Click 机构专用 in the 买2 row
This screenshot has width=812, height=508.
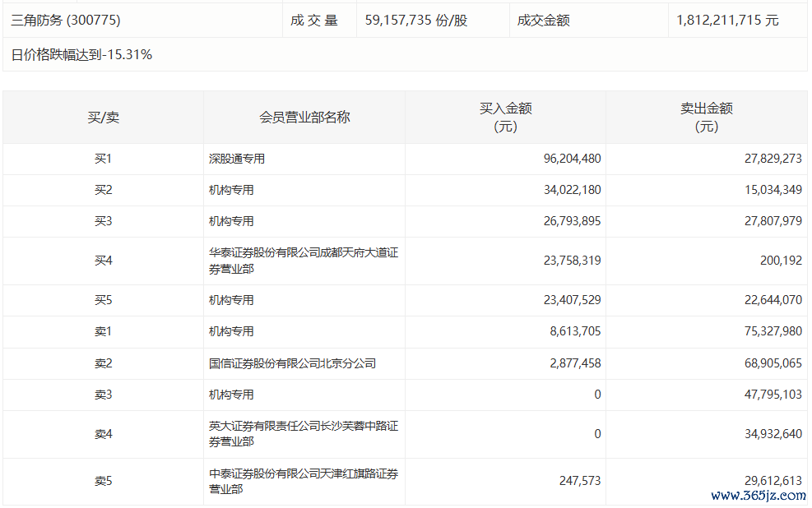point(231,191)
